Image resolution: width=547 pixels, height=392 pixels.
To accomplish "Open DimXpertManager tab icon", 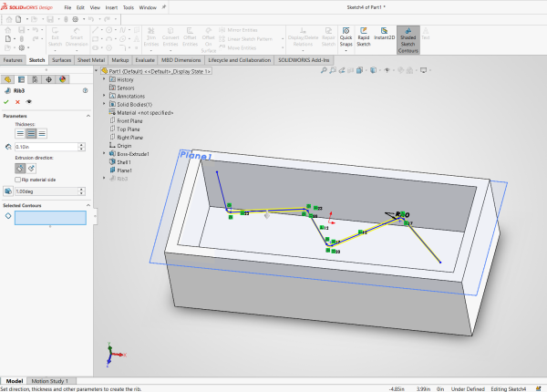I will coord(48,79).
